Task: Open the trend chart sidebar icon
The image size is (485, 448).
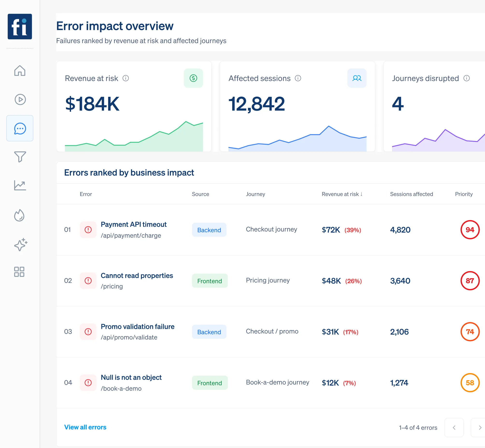Action: coord(20,186)
